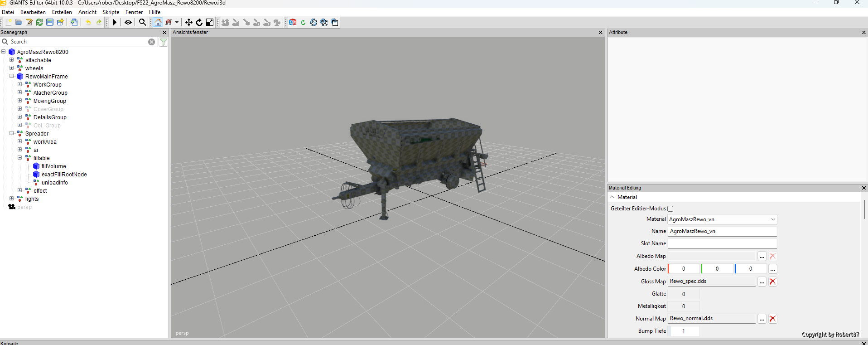The image size is (868, 345).
Task: Click the open folder icon
Action: tap(19, 22)
